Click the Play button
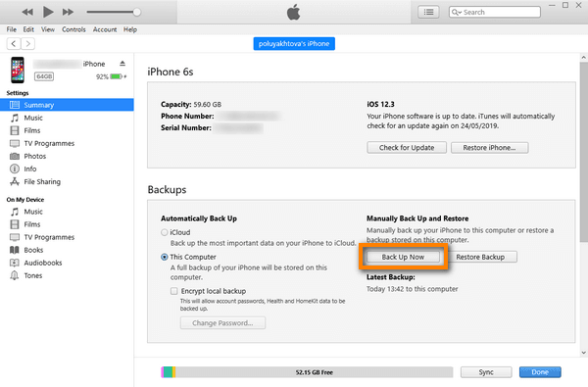Screen dimensions: 588x387 pyautogui.click(x=48, y=12)
